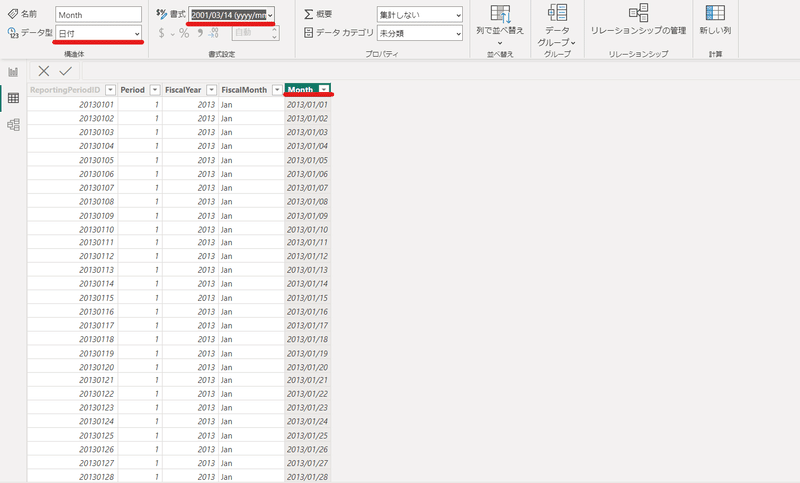Increase decimal places with up stepper
Screen dimensions: 800x483
(274, 29)
